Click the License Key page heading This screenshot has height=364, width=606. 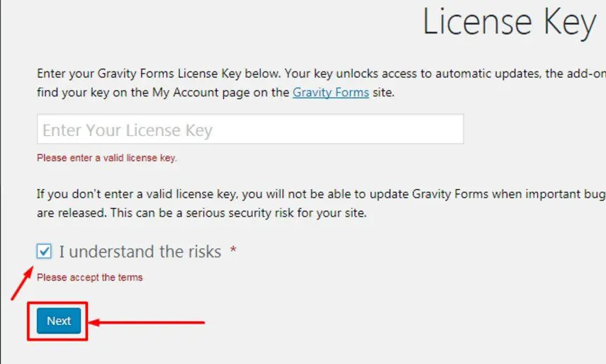509,23
